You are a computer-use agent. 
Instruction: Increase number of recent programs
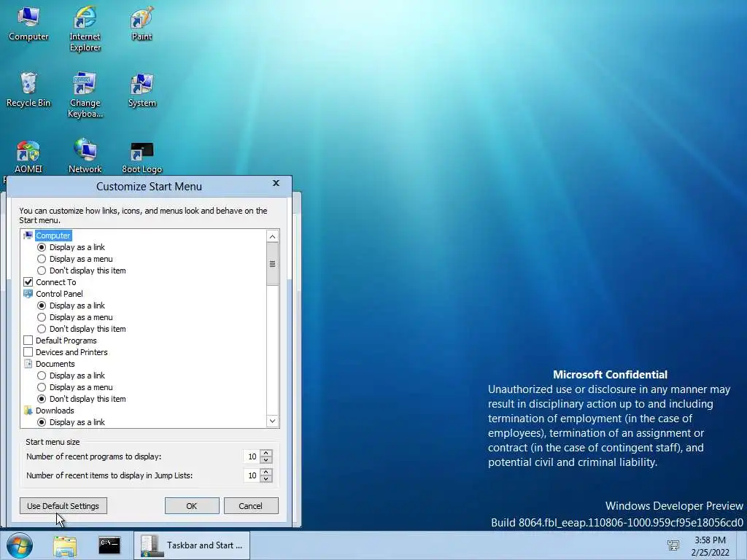click(266, 453)
